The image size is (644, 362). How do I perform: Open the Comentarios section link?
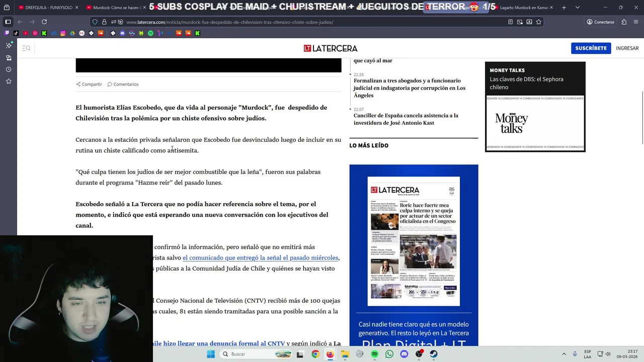123,84
